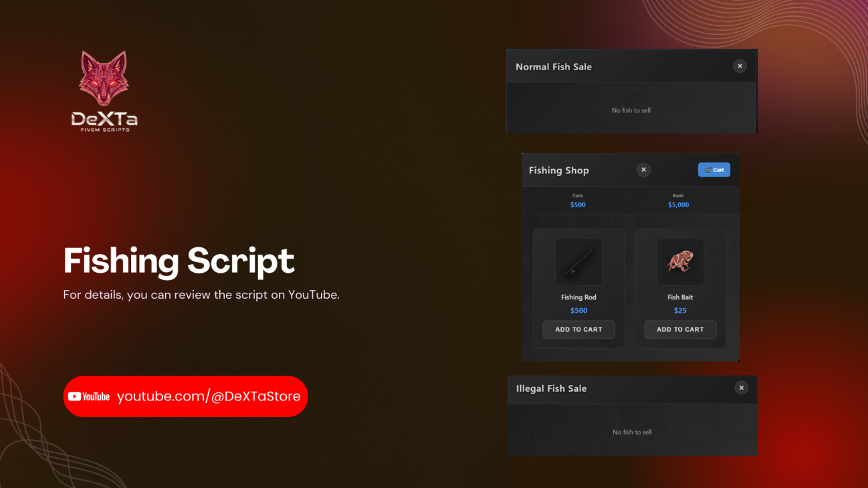Open the youtube.com/@DeXTaStore link
The height and width of the screenshot is (488, 868).
[209, 396]
